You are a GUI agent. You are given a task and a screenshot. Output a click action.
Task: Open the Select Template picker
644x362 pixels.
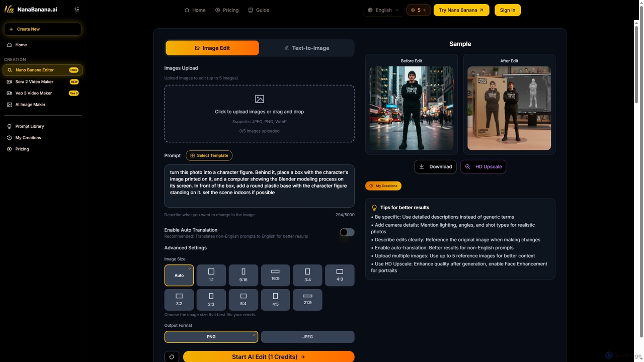pyautogui.click(x=209, y=155)
